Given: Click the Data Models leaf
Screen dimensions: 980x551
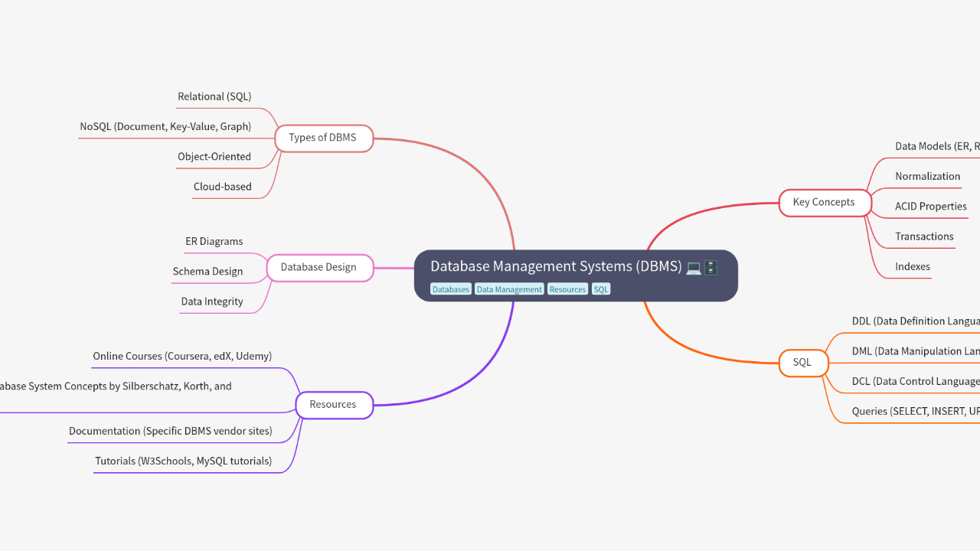Looking at the screenshot, I should [x=937, y=145].
